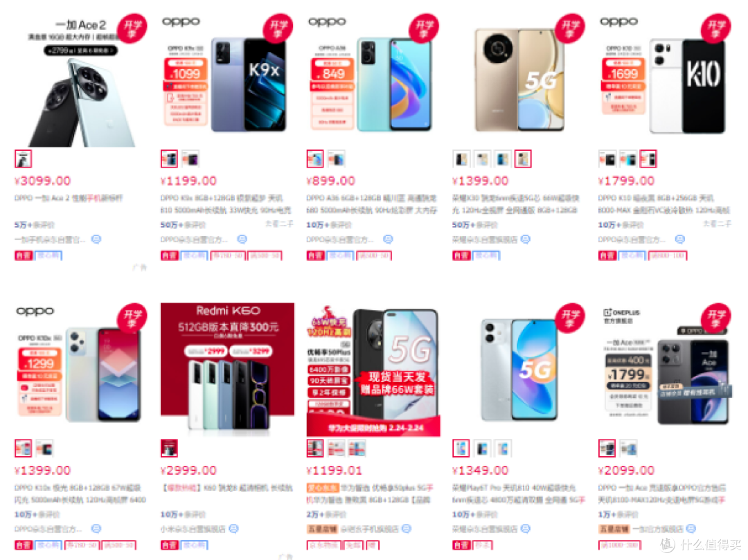This screenshot has width=748, height=560.
Task: Click chat icon beside the ¥1799.00 OPPO K10 shop
Action: pos(680,240)
